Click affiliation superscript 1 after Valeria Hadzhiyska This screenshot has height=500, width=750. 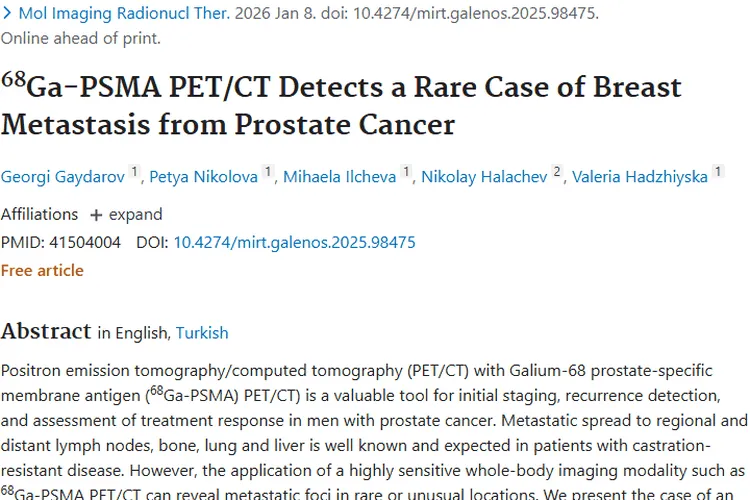716,173
